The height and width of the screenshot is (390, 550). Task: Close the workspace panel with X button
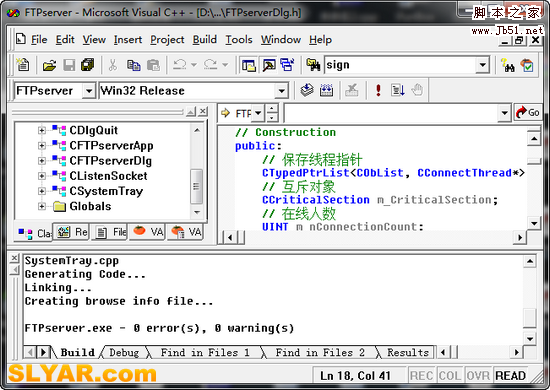(x=203, y=112)
